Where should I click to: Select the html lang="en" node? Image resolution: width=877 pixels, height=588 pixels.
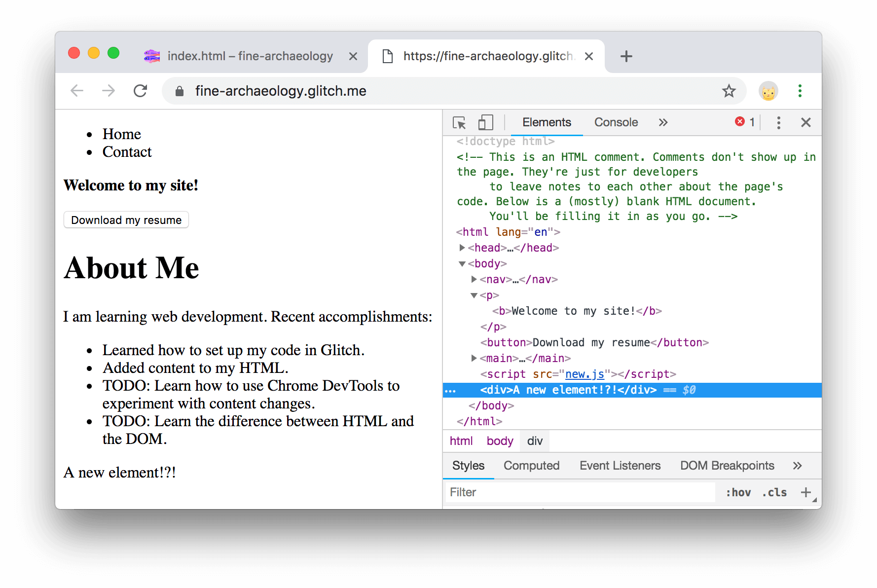click(508, 232)
